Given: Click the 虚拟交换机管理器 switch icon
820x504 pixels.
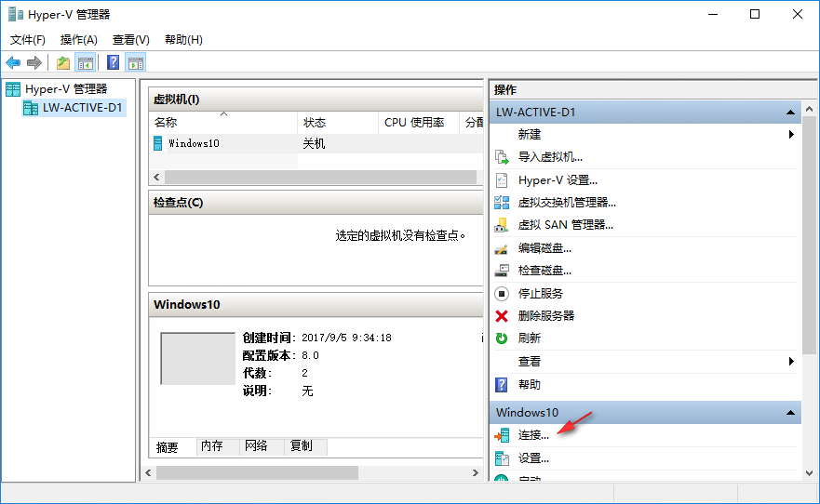Looking at the screenshot, I should 502,203.
